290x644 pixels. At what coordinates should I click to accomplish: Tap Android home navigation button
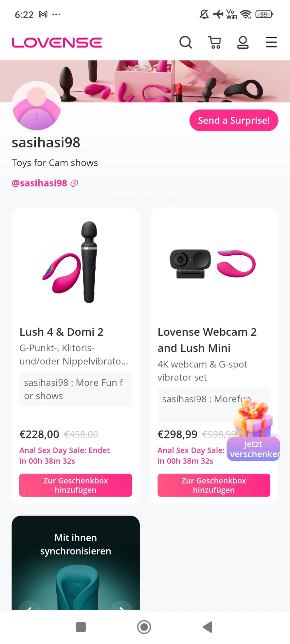[x=144, y=627]
